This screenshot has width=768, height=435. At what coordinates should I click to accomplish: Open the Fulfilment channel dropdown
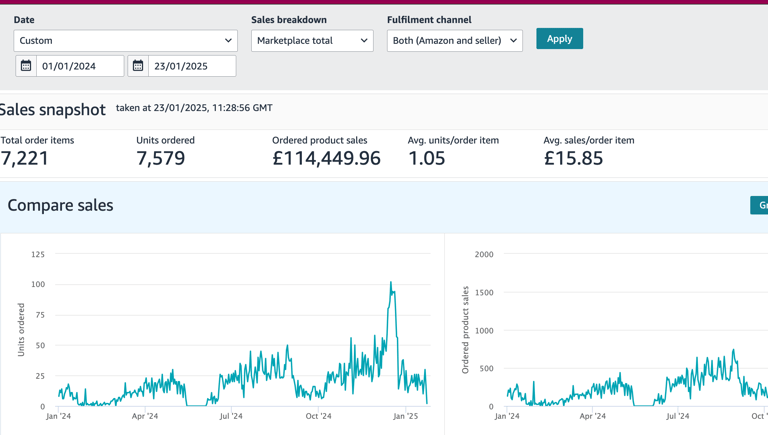pyautogui.click(x=454, y=41)
